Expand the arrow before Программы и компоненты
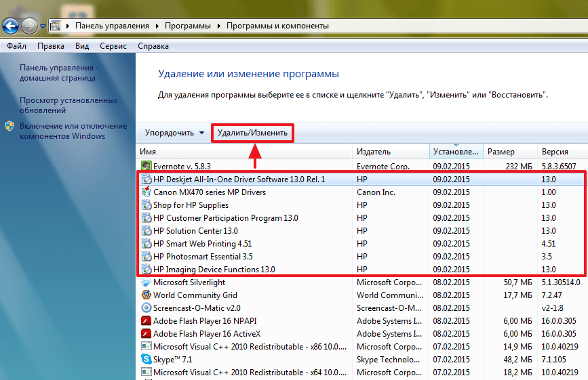The height and width of the screenshot is (380, 588). coord(218,26)
